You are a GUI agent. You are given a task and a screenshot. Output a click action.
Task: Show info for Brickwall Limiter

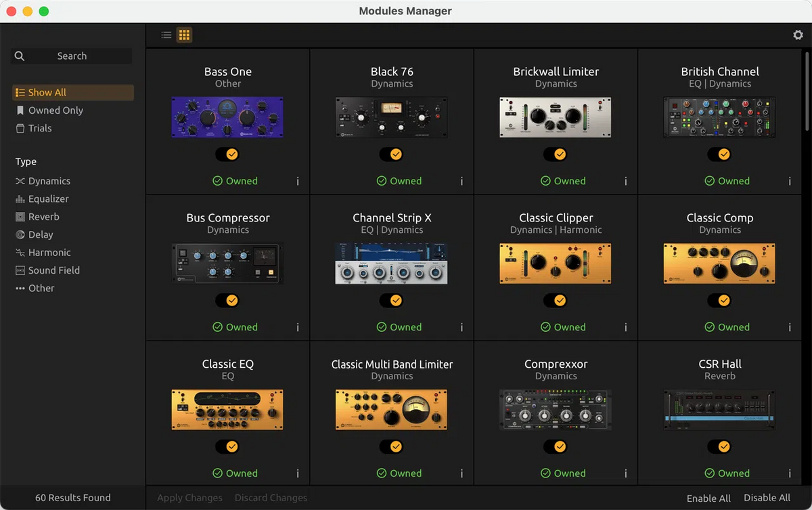[x=625, y=181]
